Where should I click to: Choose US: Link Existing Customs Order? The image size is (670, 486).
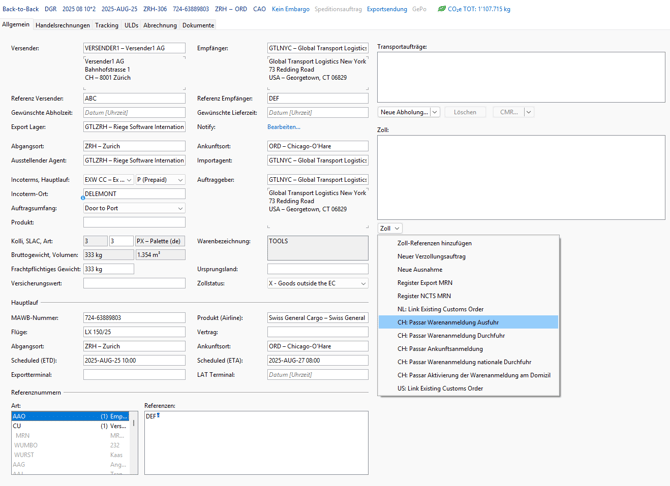(x=468, y=389)
